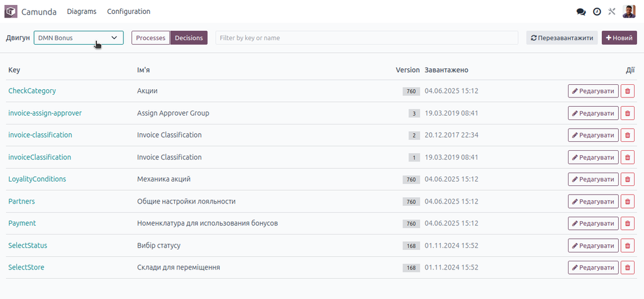
Task: Open the CheckCategory key link
Action: click(32, 91)
